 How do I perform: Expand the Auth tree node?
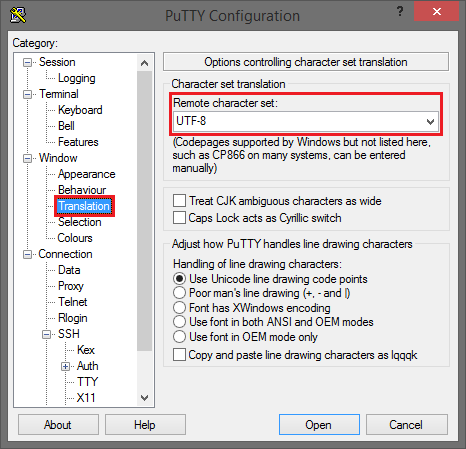[x=65, y=366]
